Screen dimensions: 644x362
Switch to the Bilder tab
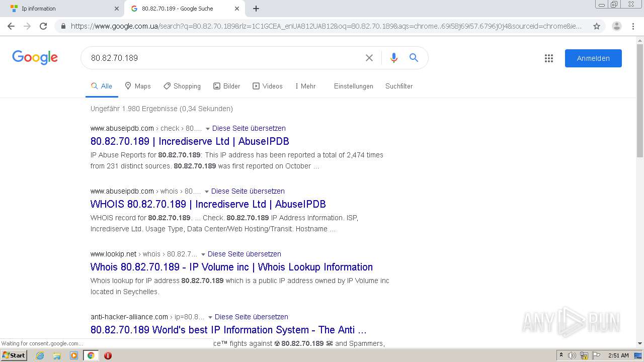pos(227,86)
